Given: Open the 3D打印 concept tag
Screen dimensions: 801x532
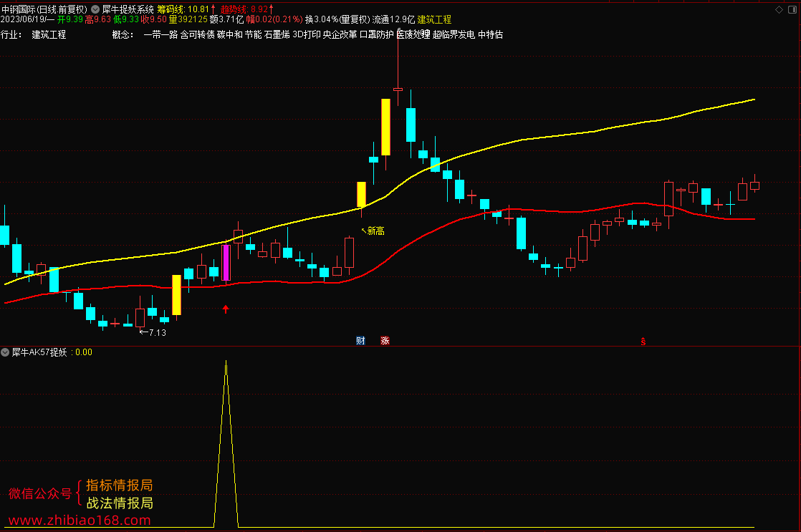Looking at the screenshot, I should click(x=307, y=34).
